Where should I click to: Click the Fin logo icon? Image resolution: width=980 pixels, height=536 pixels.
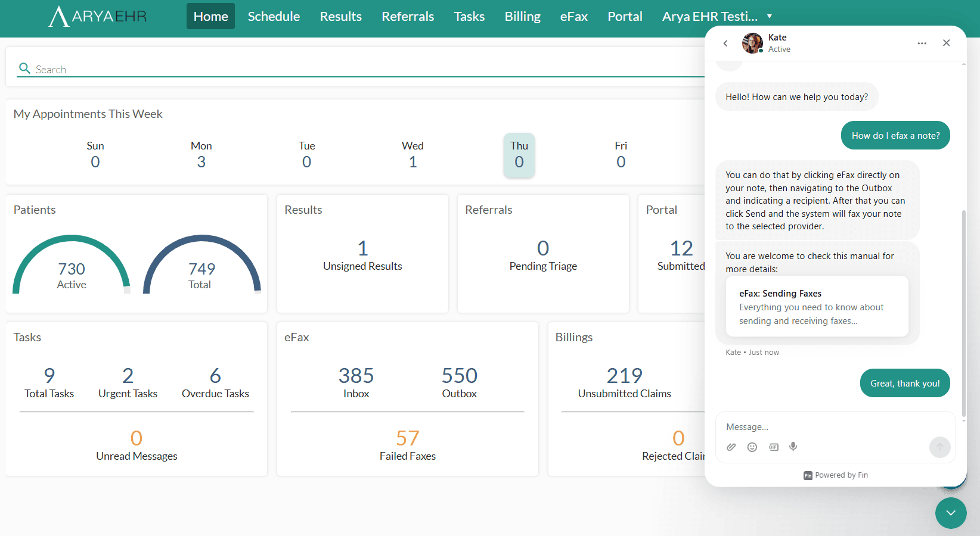[808, 475]
